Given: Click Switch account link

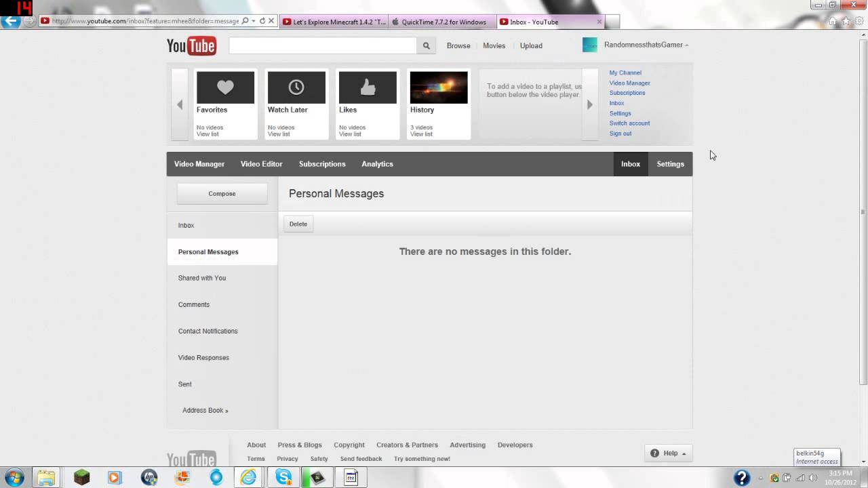Looking at the screenshot, I should pyautogui.click(x=629, y=123).
